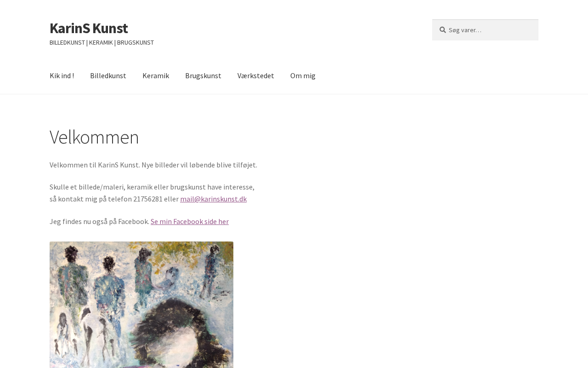Click the 'Jeg findes nu også på Facebook' text

[99, 221]
